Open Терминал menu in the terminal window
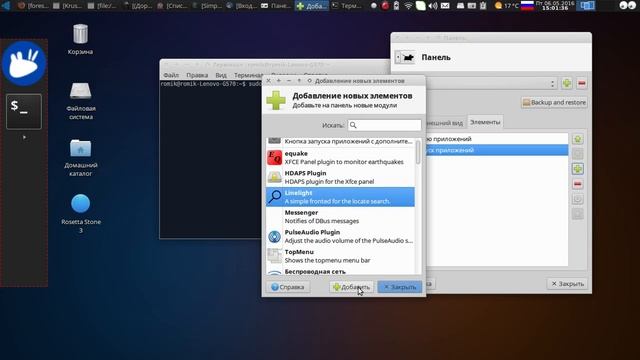Image resolution: width=640 pixels, height=360 pixels. 248,75
